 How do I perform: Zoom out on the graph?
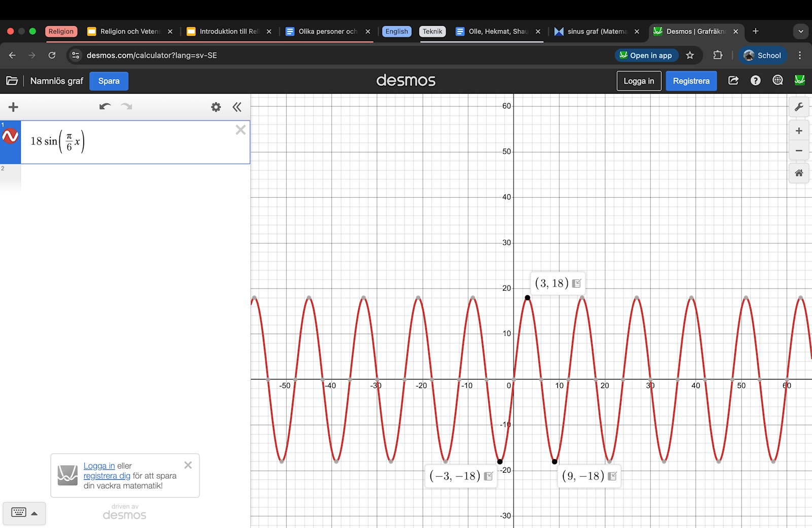(x=799, y=151)
